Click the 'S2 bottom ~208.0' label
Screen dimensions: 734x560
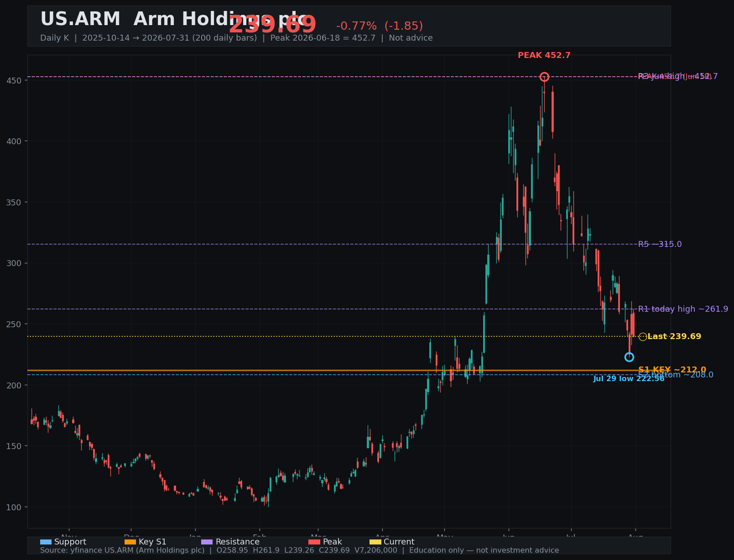pos(676,375)
